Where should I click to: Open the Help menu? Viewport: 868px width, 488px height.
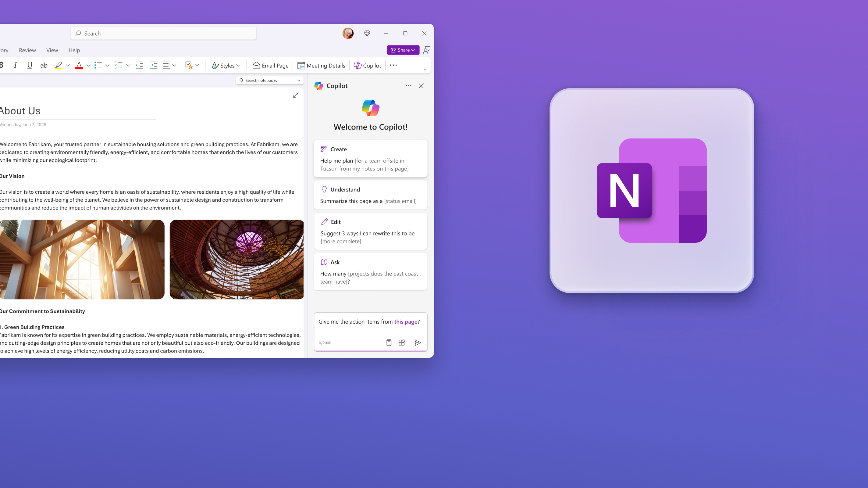click(x=74, y=50)
